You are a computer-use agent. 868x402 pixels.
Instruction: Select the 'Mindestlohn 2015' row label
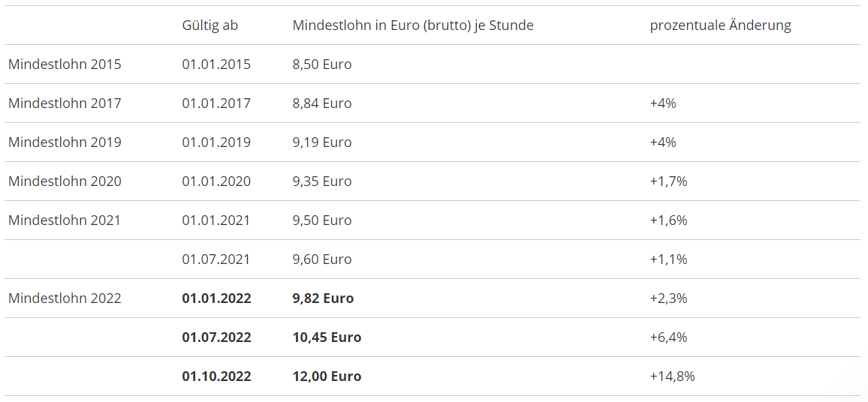click(x=65, y=64)
